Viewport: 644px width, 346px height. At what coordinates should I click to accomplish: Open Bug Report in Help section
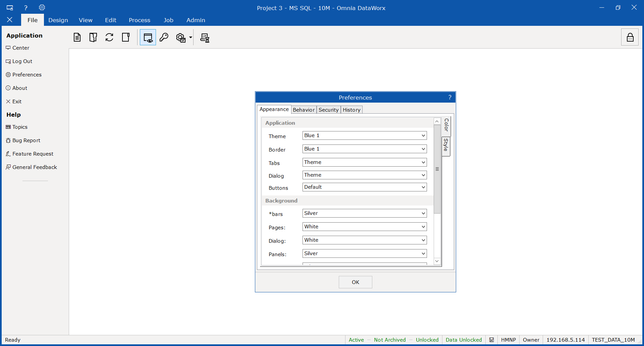(x=26, y=140)
